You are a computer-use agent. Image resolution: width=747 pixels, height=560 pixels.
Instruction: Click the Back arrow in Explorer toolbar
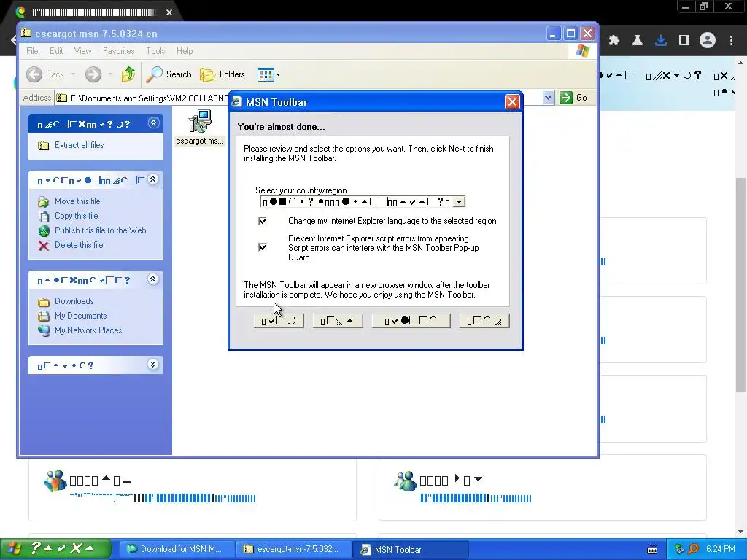[x=34, y=74]
